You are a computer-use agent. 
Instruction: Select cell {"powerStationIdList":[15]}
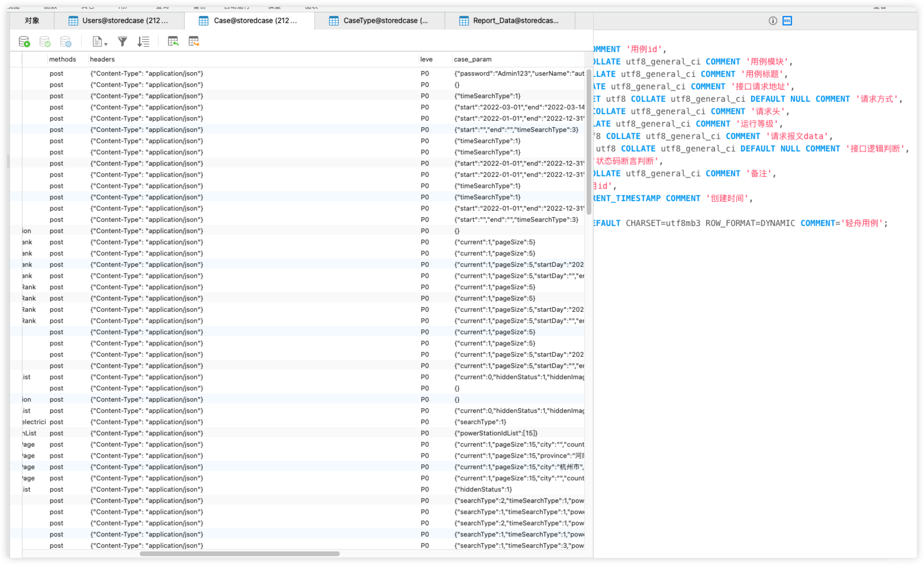pos(519,433)
